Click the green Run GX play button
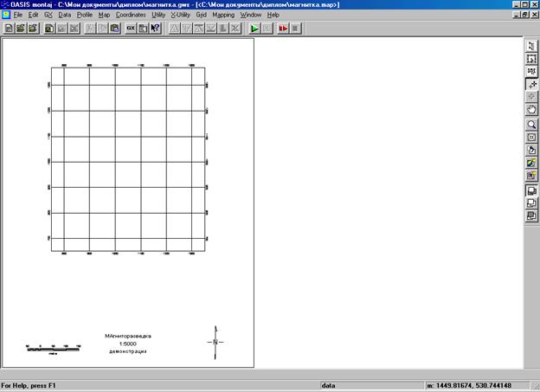Screen dimensions: 540x392 point(254,29)
